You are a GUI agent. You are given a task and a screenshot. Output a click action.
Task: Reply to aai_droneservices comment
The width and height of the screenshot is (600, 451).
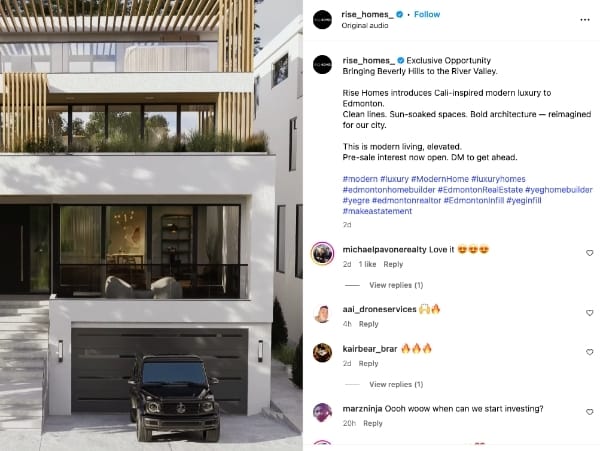(x=368, y=324)
